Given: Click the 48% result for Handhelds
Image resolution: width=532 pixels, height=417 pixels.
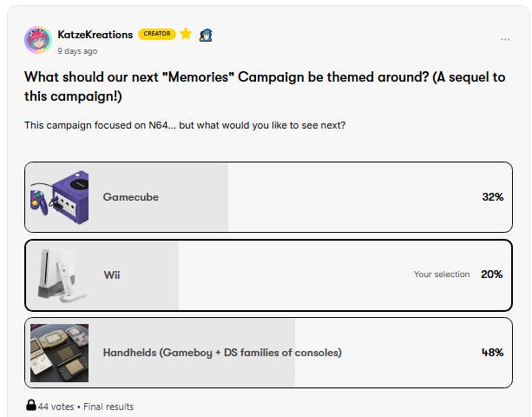Looking at the screenshot, I should [492, 353].
